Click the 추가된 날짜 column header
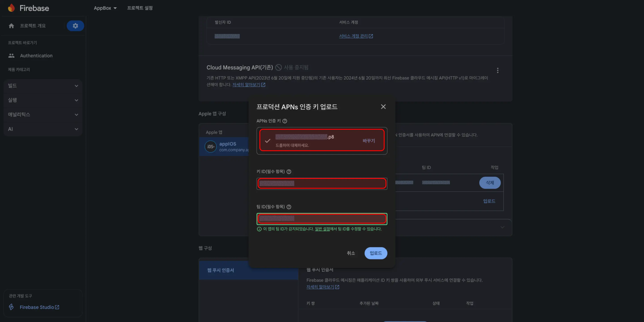 369,303
